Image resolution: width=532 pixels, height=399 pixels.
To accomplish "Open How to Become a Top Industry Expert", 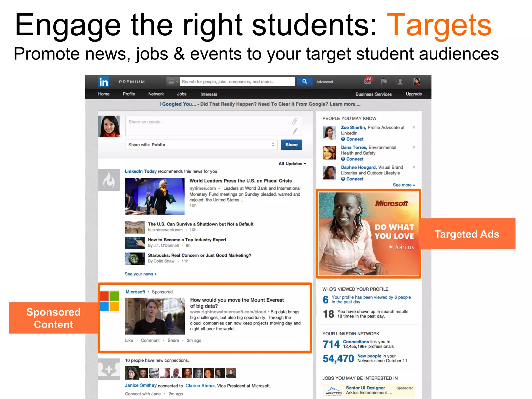I will tap(187, 240).
